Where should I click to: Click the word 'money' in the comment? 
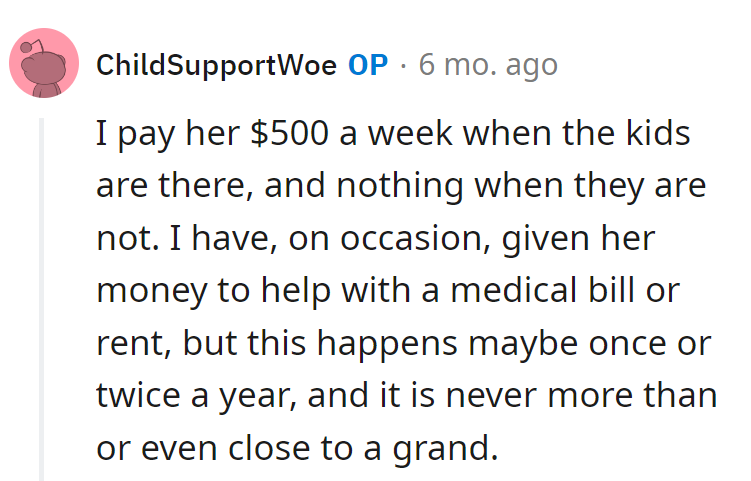147,290
